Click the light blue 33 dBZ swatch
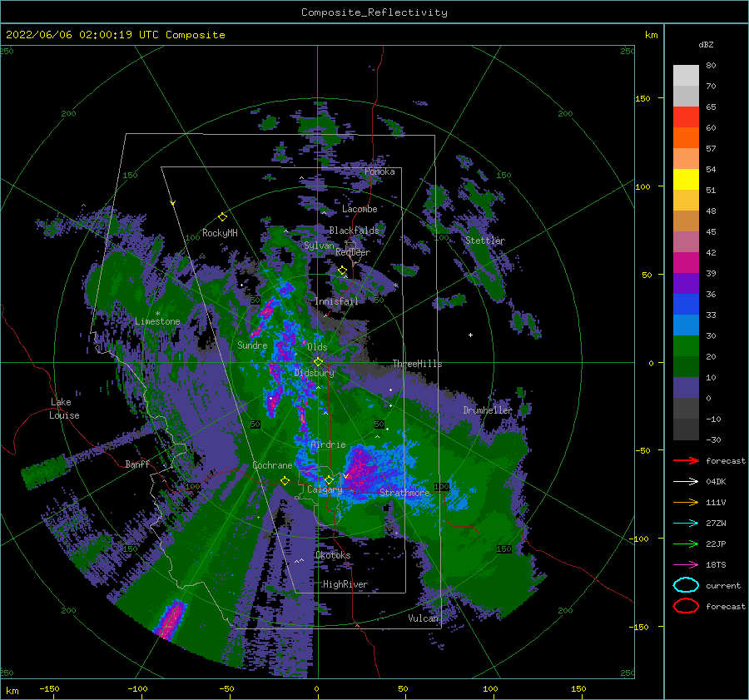This screenshot has height=700, width=749. point(686,325)
